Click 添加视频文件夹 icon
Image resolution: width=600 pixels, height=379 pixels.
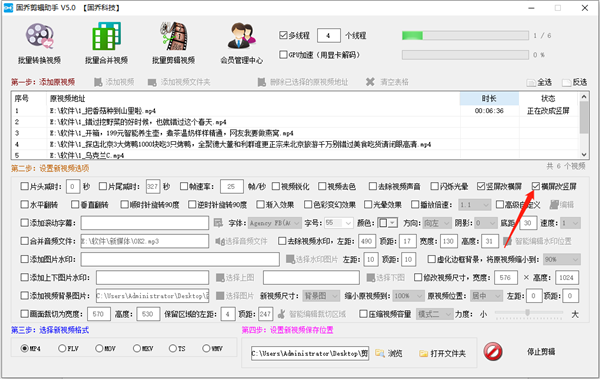(152, 82)
